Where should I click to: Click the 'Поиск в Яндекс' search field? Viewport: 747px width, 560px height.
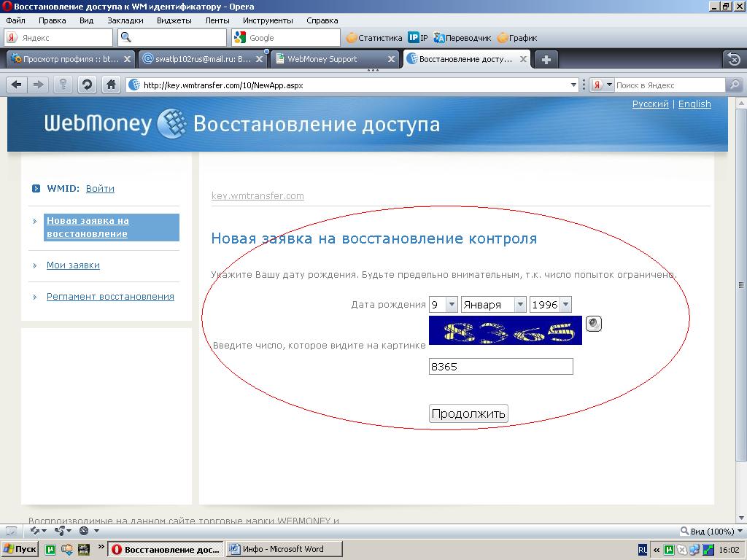(x=670, y=85)
